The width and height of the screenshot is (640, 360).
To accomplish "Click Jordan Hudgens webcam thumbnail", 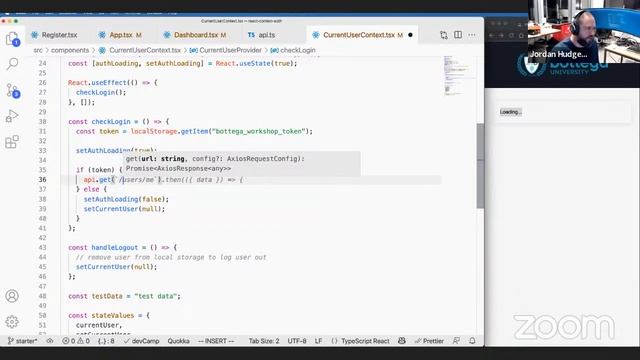I will pyautogui.click(x=584, y=32).
